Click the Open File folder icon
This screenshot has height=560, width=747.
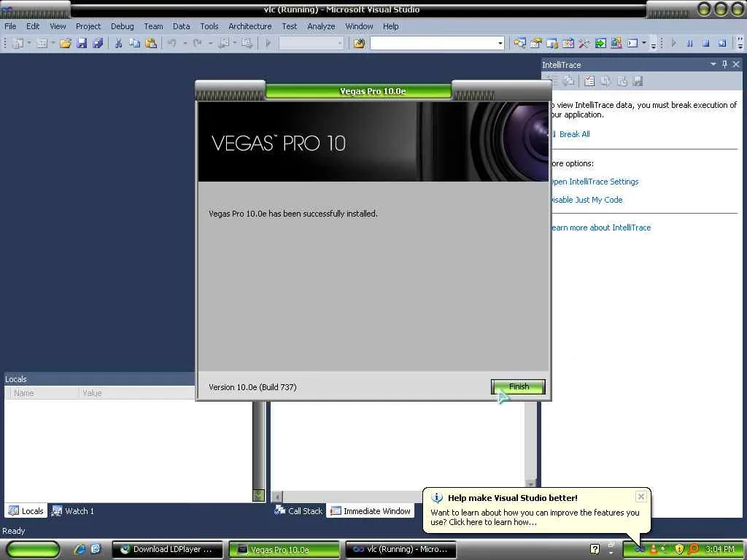pos(65,43)
